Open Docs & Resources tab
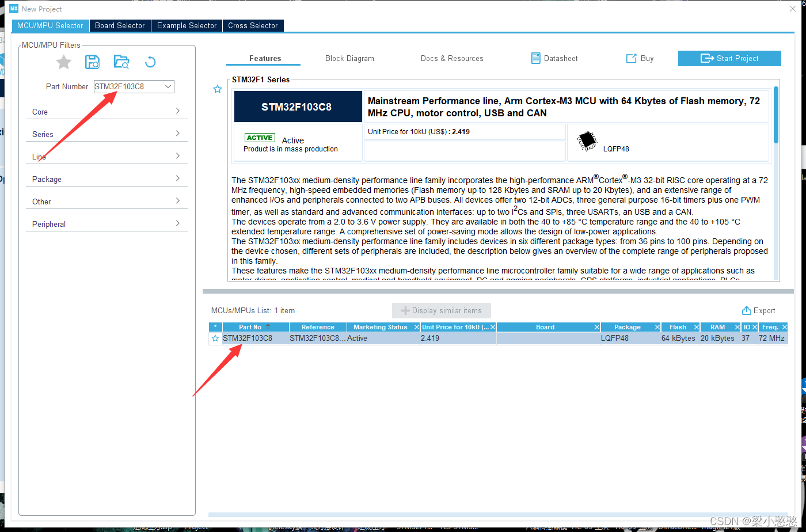806x532 pixels. coord(452,58)
